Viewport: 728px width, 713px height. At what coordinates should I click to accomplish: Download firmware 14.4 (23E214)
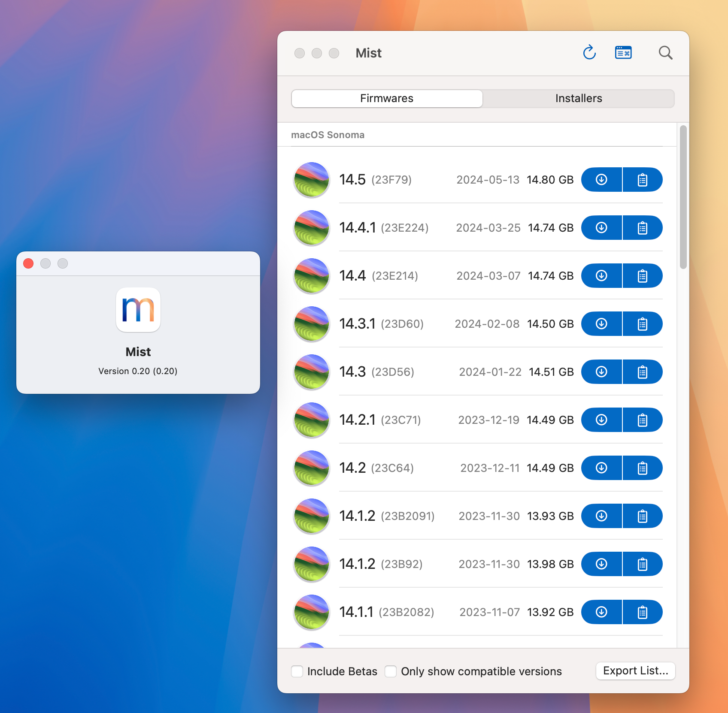[601, 275]
